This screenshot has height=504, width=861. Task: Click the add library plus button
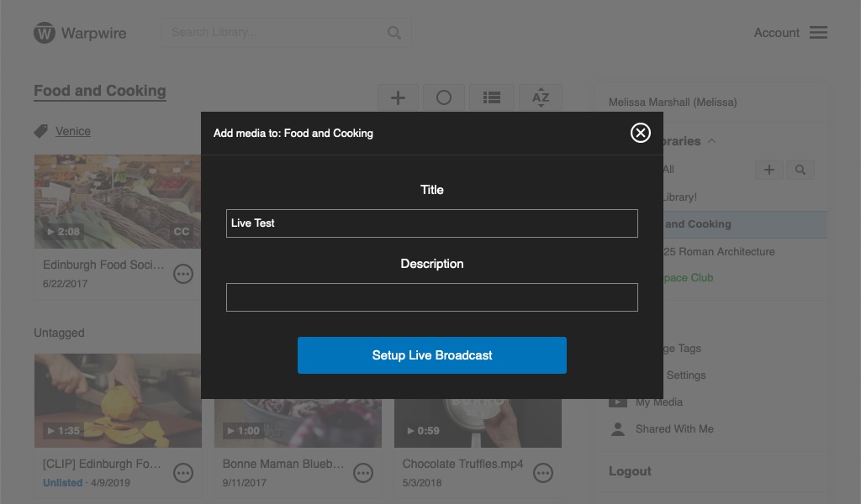(769, 170)
